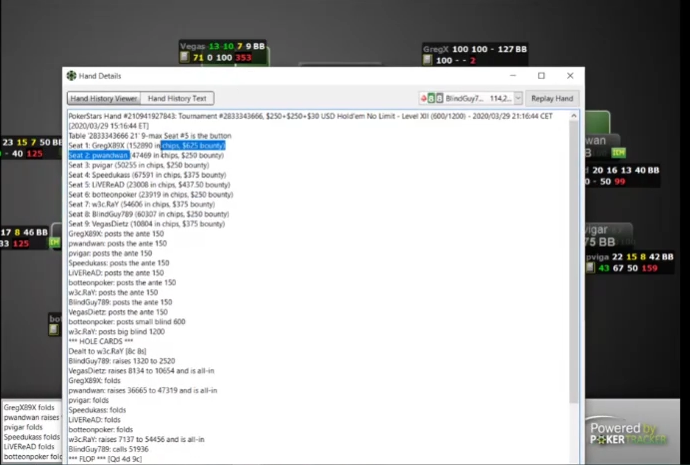690x465 pixels.
Task: Select the Seat 6: botteonpoker line
Action: point(150,194)
